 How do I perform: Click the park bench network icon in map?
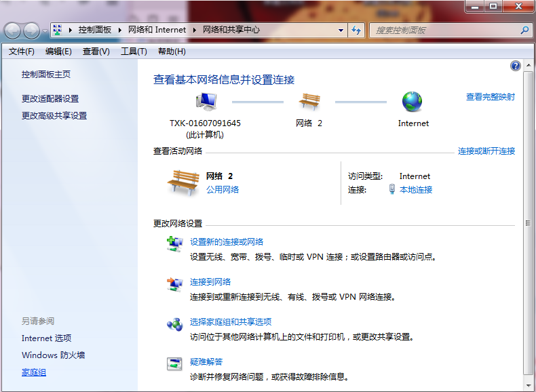click(x=309, y=102)
